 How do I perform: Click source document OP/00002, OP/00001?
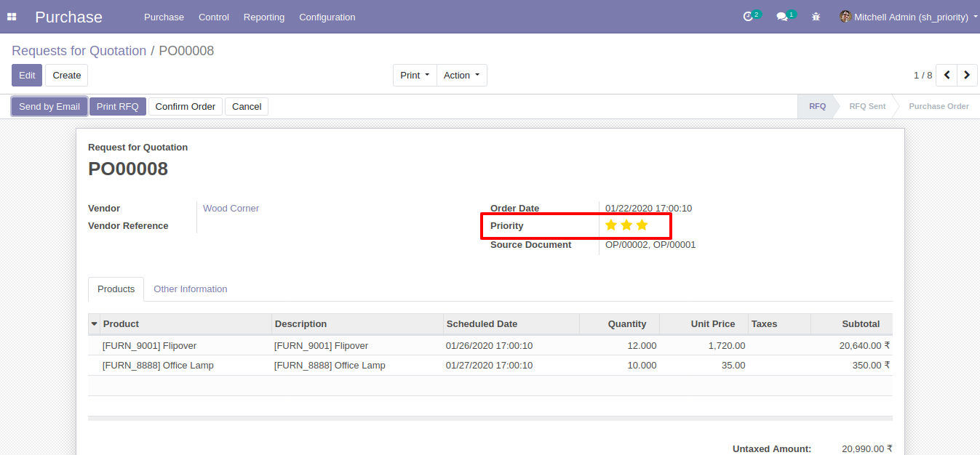[650, 245]
